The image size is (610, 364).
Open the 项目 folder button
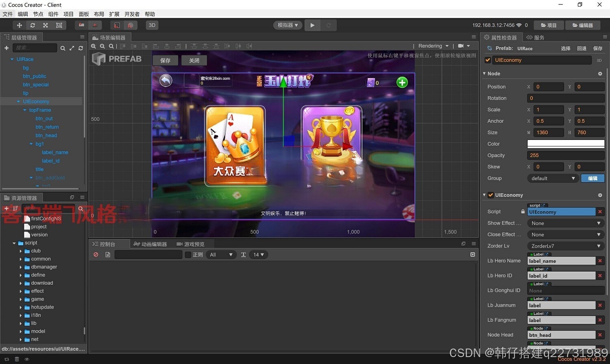click(549, 25)
